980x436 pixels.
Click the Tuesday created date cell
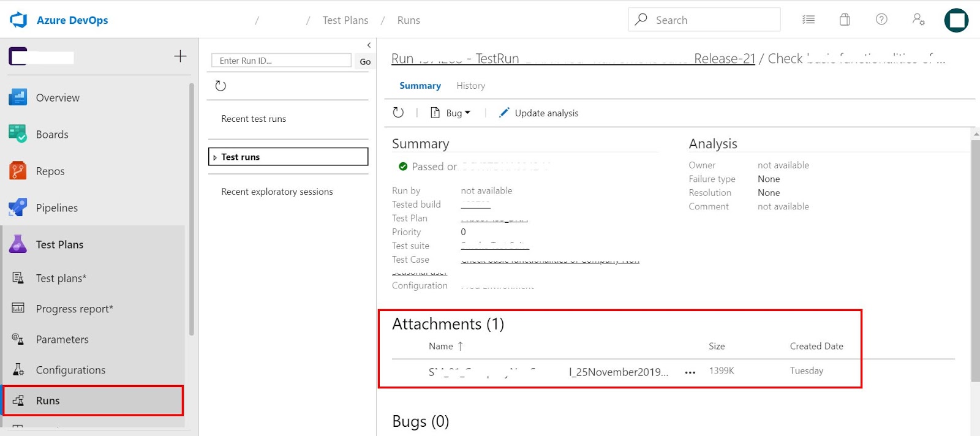click(807, 370)
